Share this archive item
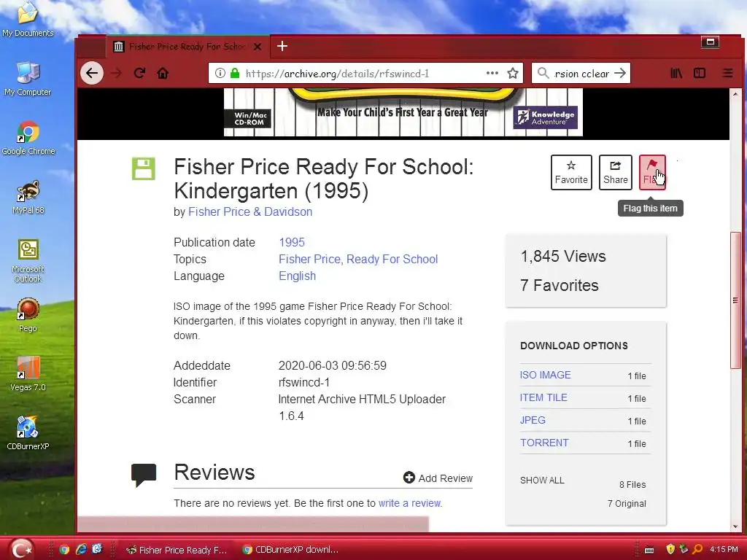Viewport: 747px width, 560px height. [616, 172]
